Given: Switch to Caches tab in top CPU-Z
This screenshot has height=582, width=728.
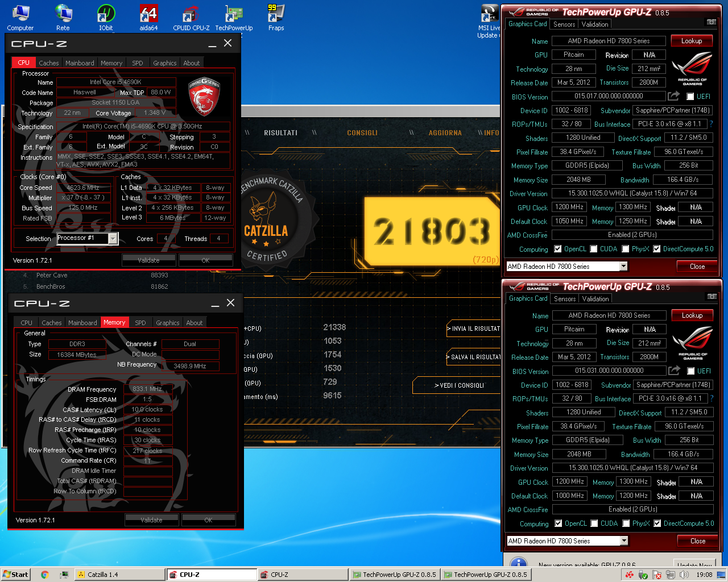Looking at the screenshot, I should pos(49,63).
